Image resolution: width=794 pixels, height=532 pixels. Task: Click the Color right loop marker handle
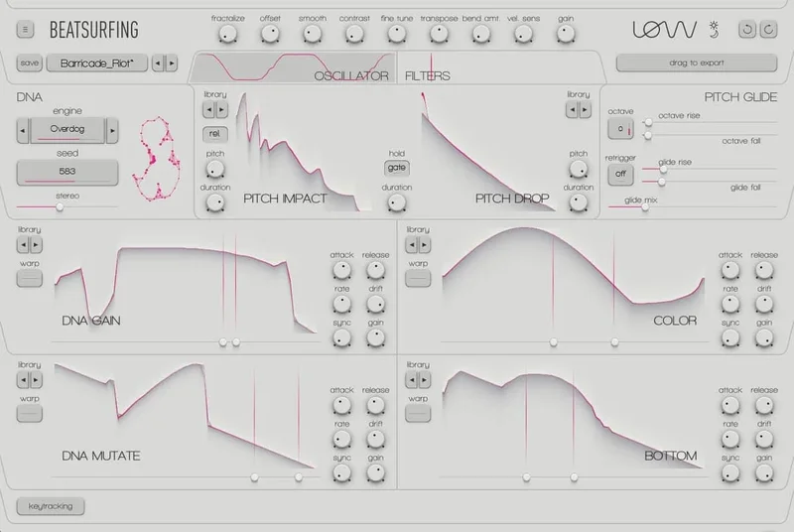(614, 342)
